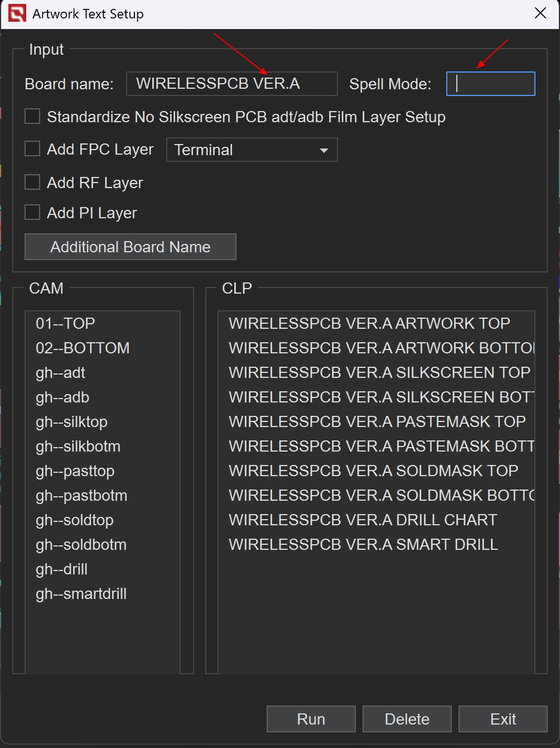Click the Run button
The width and height of the screenshot is (560, 748).
click(311, 719)
